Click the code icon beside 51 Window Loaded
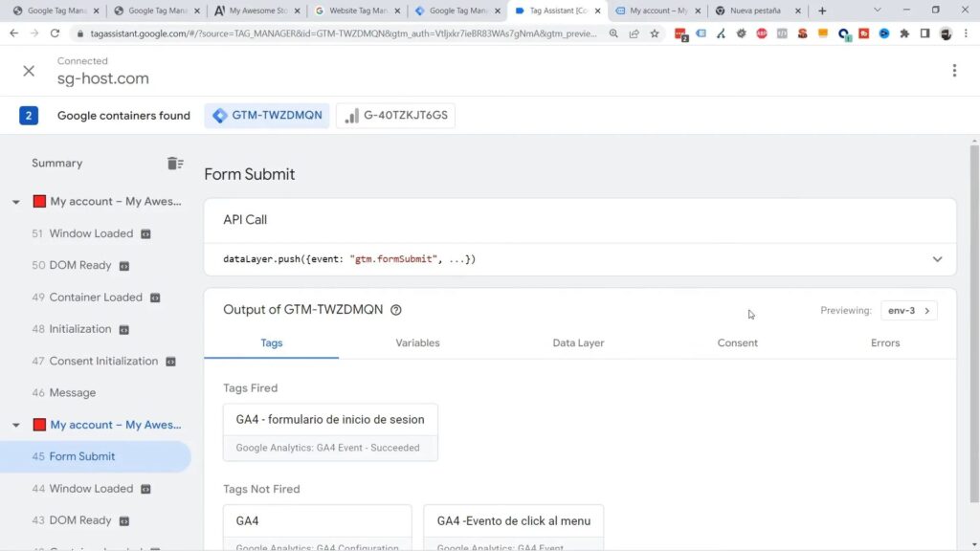Screen dimensions: 980x551 [x=145, y=233]
